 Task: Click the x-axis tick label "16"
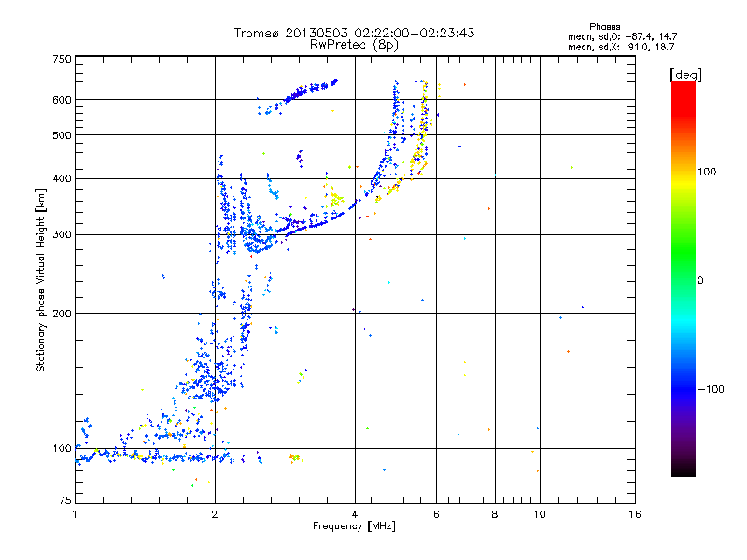click(635, 514)
